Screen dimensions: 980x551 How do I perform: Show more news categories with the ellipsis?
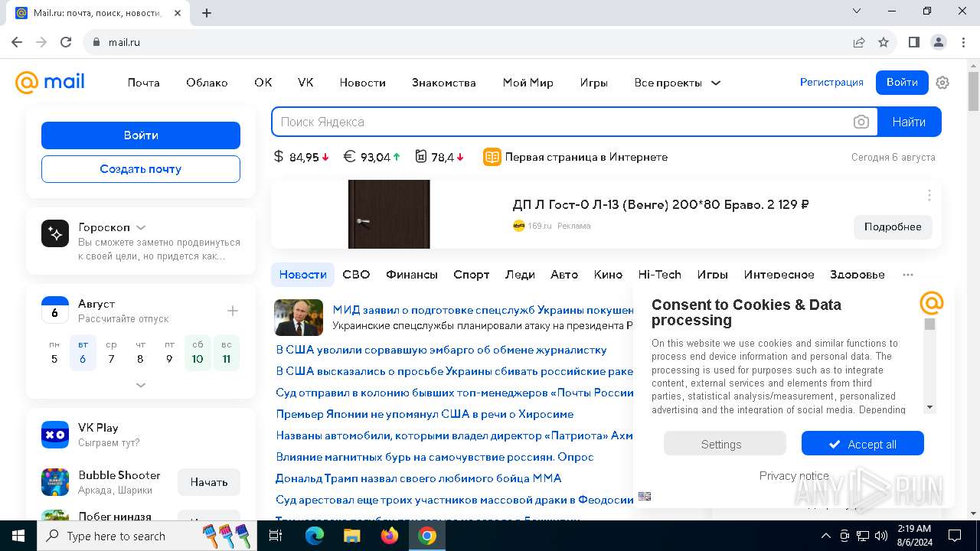click(x=908, y=274)
